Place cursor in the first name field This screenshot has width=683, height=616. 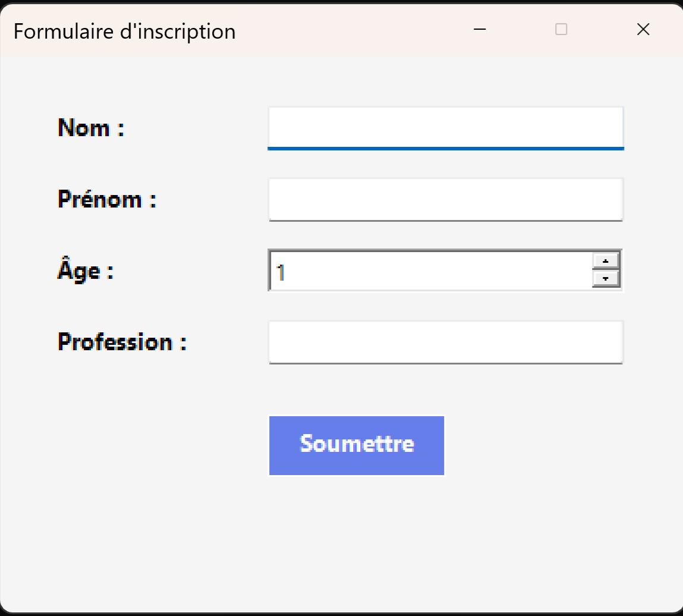pyautogui.click(x=445, y=199)
